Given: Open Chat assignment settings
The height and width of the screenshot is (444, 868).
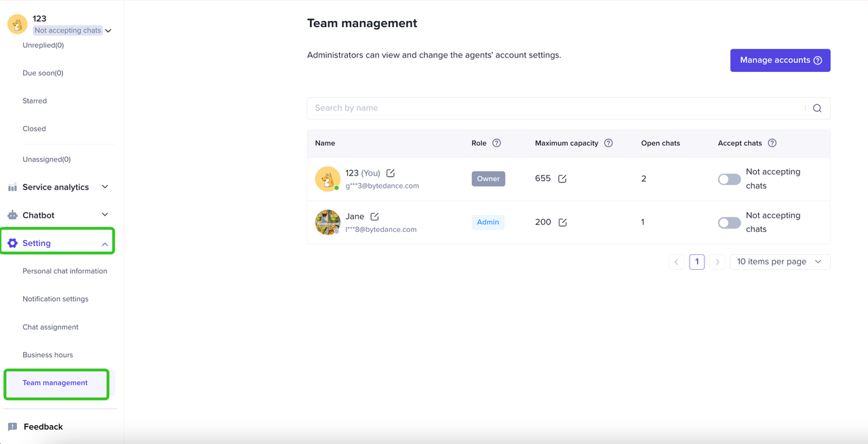Looking at the screenshot, I should [x=50, y=327].
